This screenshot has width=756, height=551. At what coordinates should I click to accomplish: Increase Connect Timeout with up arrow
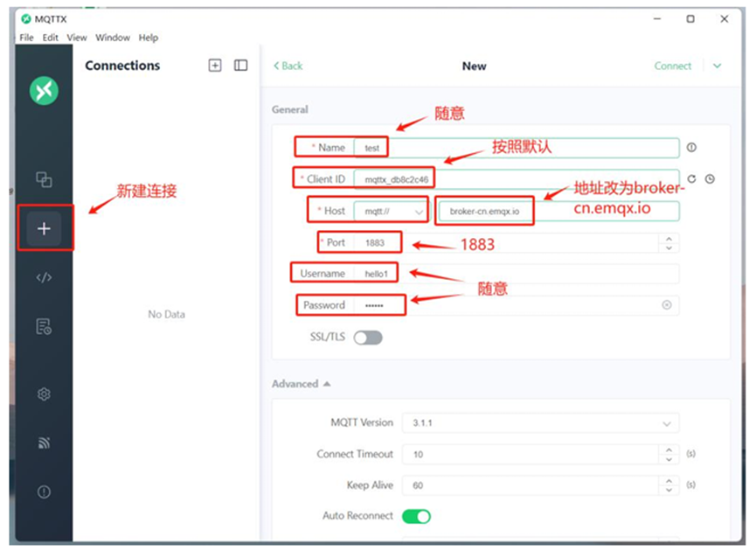tap(669, 450)
